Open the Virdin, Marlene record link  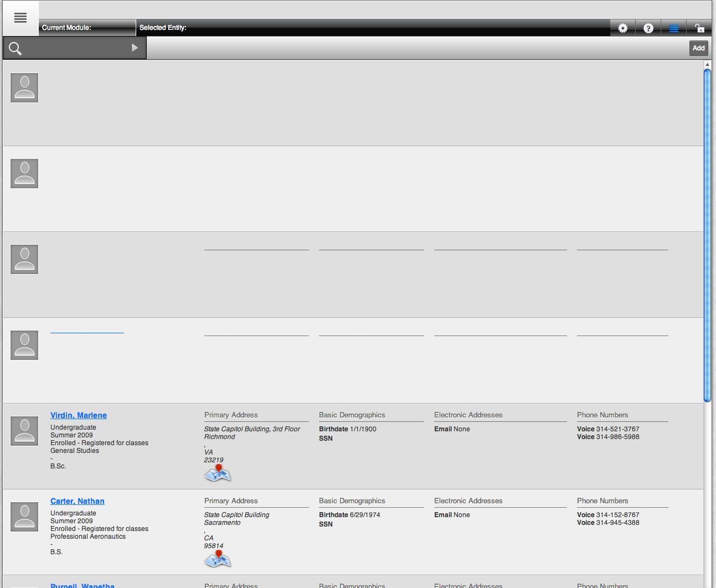click(x=79, y=415)
